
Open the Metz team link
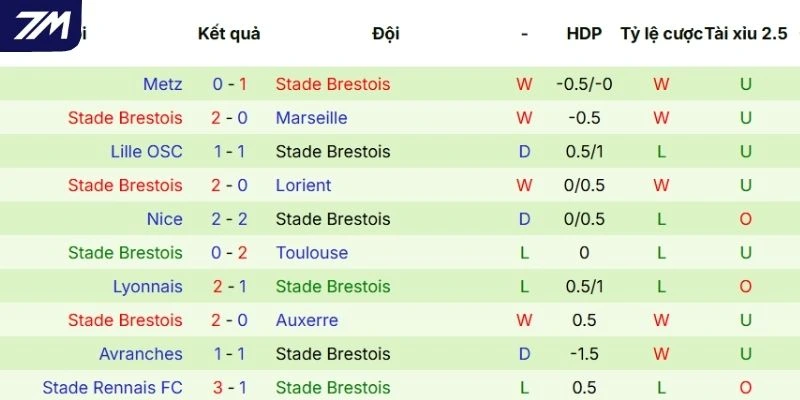tap(163, 84)
